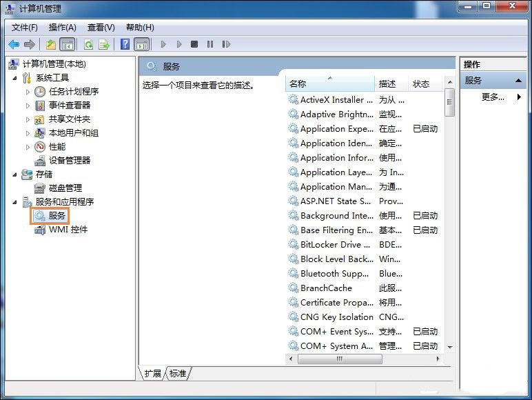Open the 查看(V) menu
This screenshot has width=532, height=400.
coord(101,27)
